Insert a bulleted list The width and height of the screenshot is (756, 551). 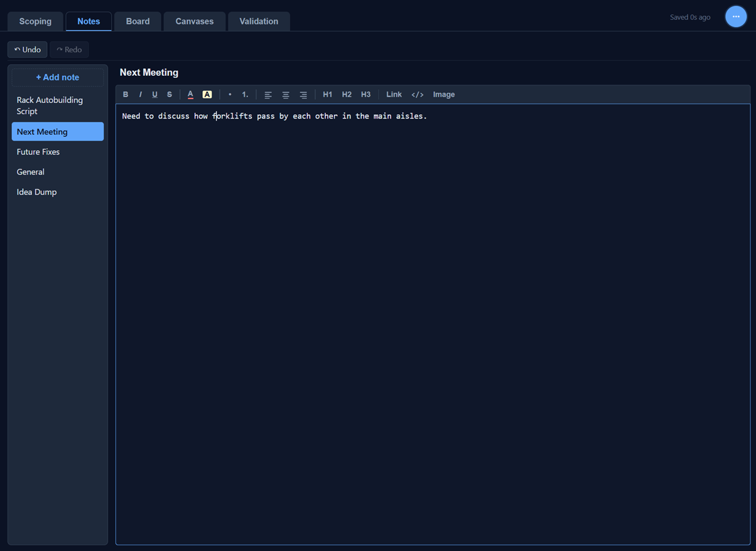tap(230, 95)
